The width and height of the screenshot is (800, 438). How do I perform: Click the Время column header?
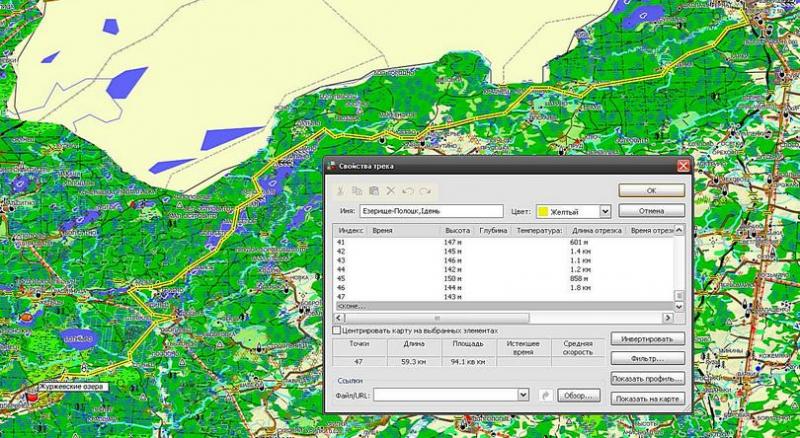(404, 231)
